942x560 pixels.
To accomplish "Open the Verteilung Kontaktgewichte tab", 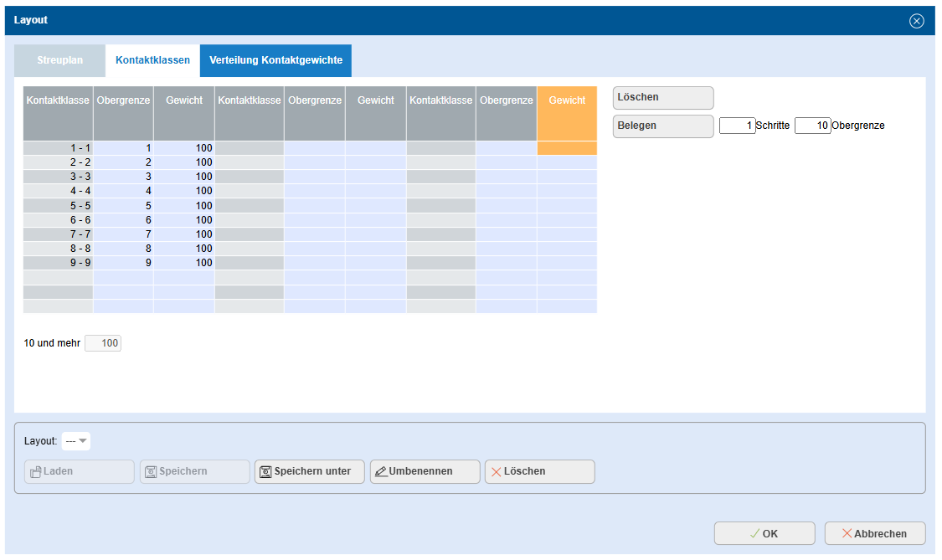I will (x=275, y=60).
